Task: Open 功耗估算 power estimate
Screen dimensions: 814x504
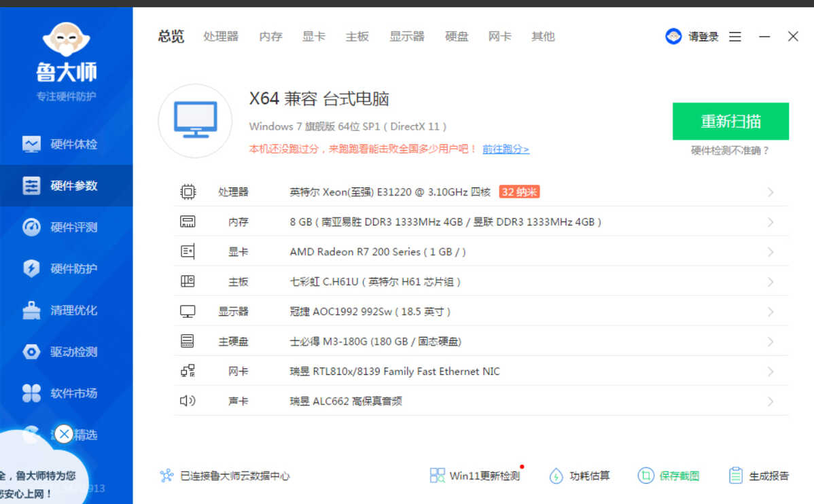Action: (x=580, y=475)
